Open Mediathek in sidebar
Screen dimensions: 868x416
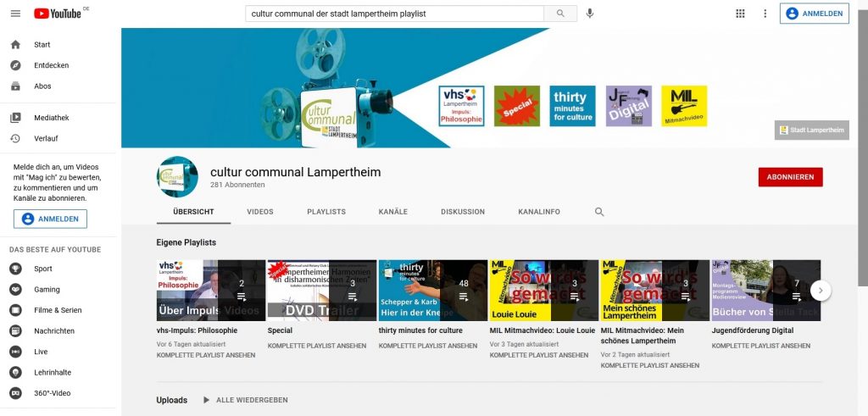pos(60,118)
